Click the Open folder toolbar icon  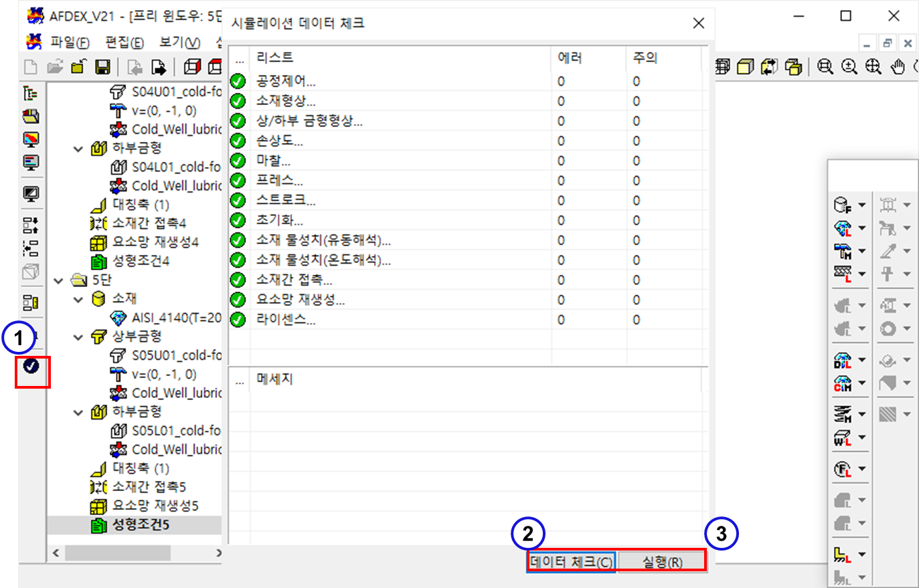pyautogui.click(x=55, y=67)
